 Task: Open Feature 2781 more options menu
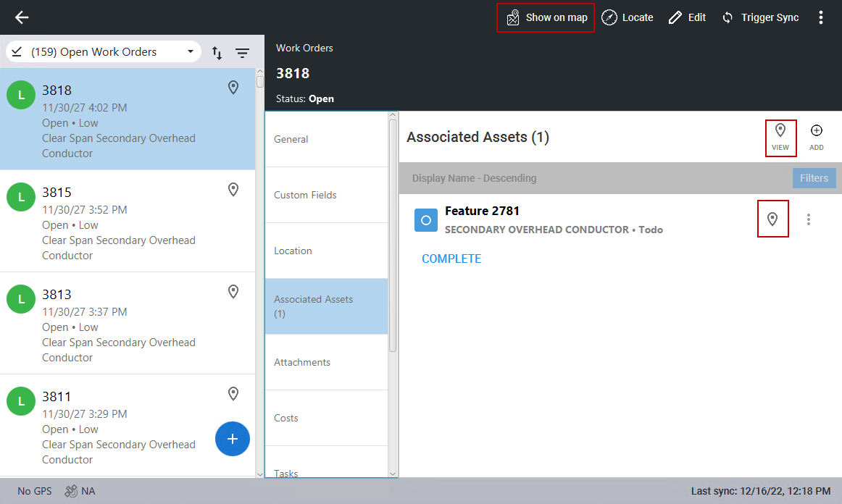pyautogui.click(x=809, y=219)
